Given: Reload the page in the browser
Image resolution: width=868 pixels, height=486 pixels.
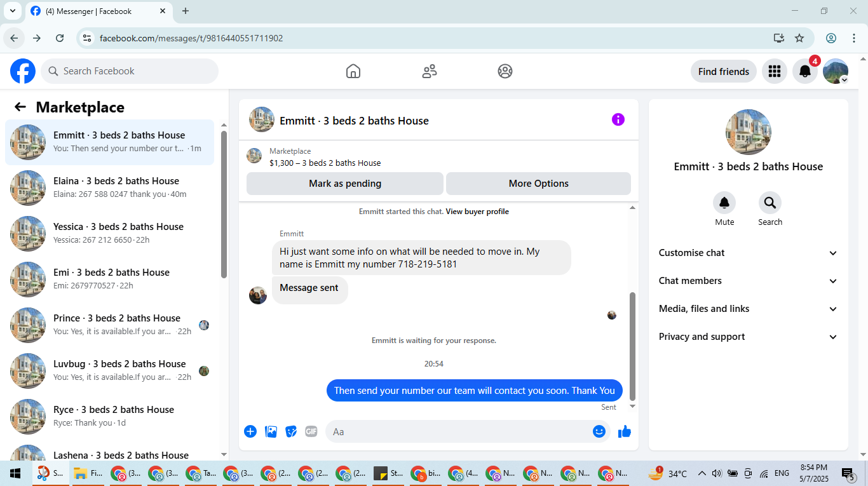Looking at the screenshot, I should coord(60,38).
